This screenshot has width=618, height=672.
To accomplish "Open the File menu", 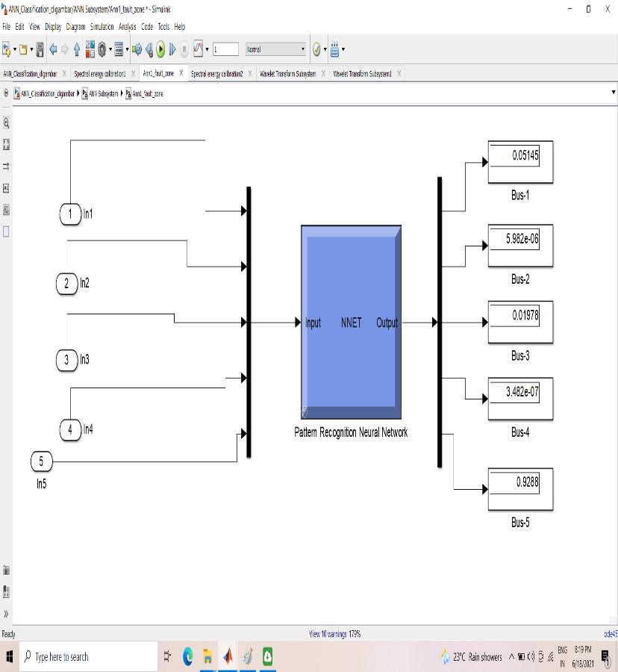I will 6,27.
